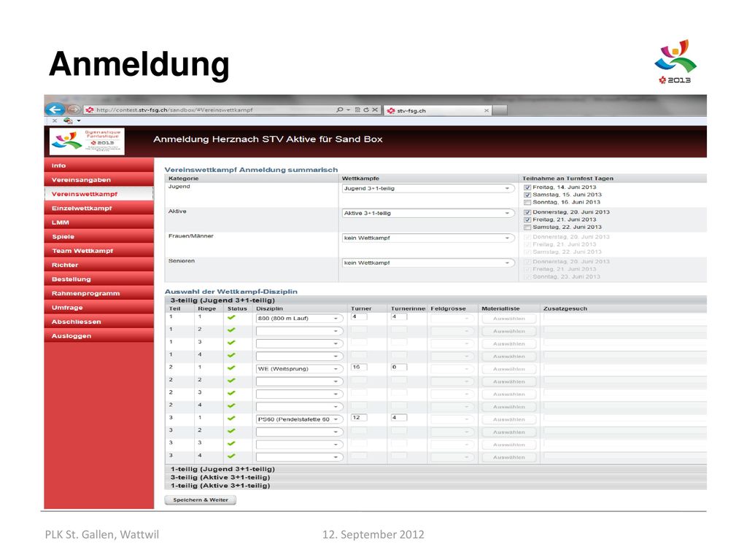Click green status check of 800 m Lauf row

pyautogui.click(x=231, y=317)
